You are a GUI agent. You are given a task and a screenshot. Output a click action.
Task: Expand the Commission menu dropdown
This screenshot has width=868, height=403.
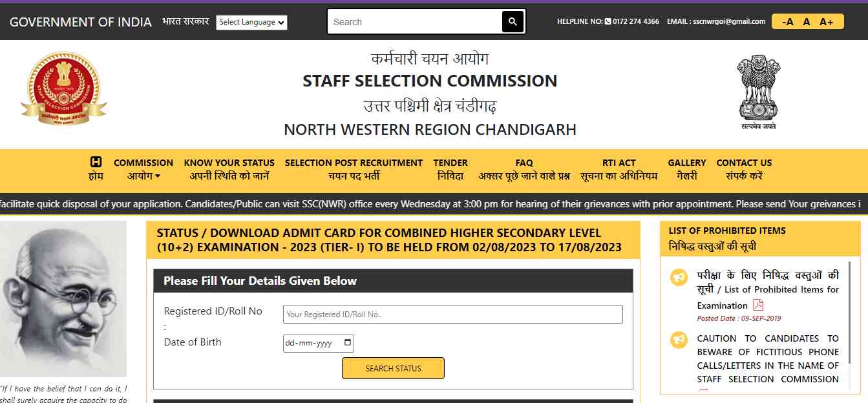tap(143, 169)
